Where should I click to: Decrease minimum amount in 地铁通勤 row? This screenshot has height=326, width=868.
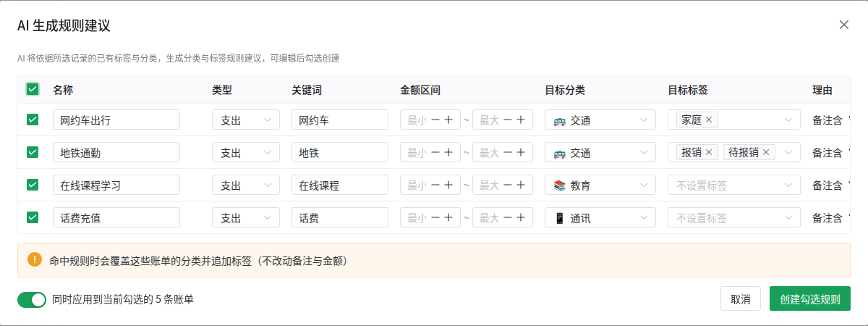(x=435, y=152)
